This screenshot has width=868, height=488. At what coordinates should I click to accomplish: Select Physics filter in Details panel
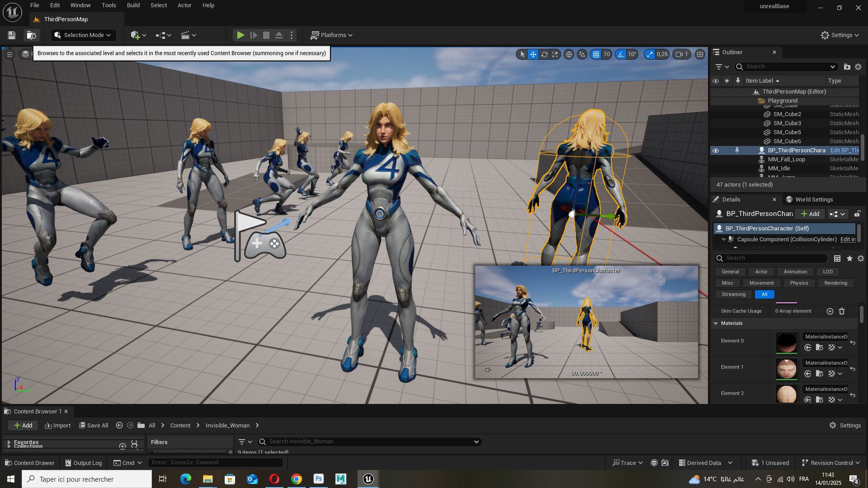point(799,283)
